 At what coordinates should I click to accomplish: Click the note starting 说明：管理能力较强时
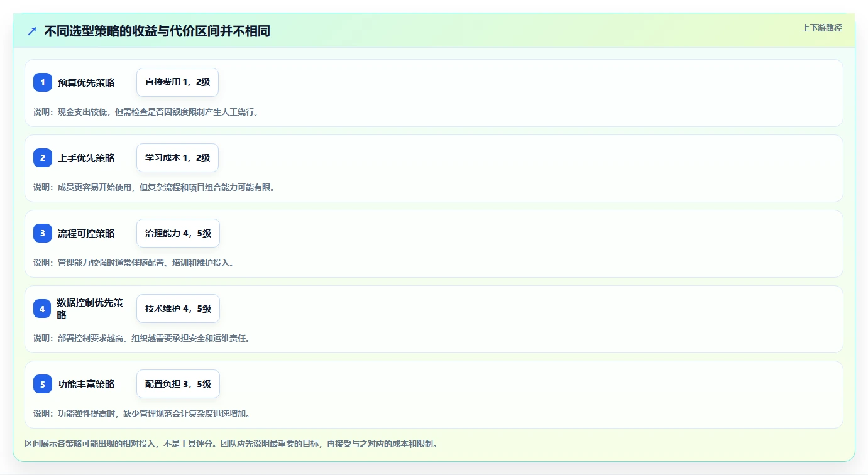tap(134, 263)
